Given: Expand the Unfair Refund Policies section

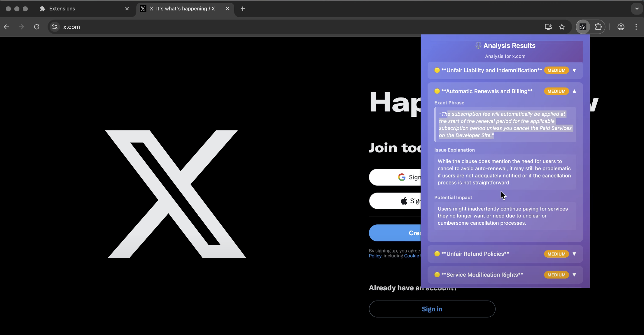Looking at the screenshot, I should pyautogui.click(x=574, y=254).
